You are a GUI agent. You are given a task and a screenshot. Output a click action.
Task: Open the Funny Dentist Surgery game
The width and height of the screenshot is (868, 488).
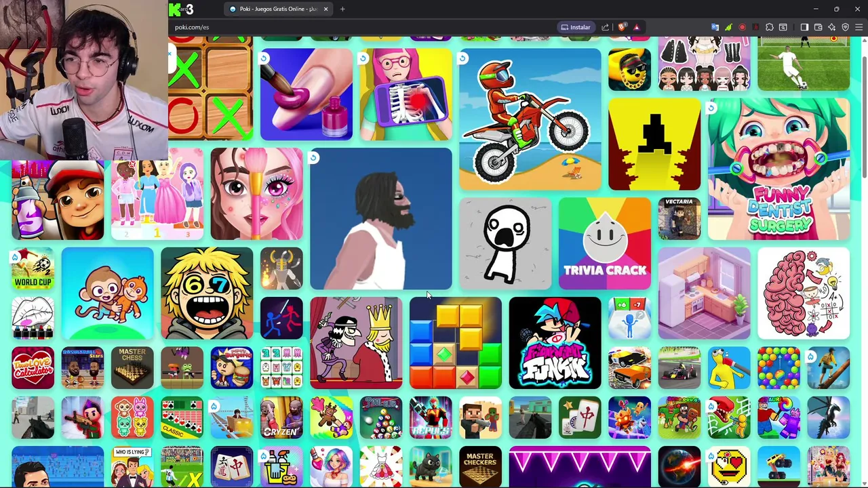(x=778, y=169)
